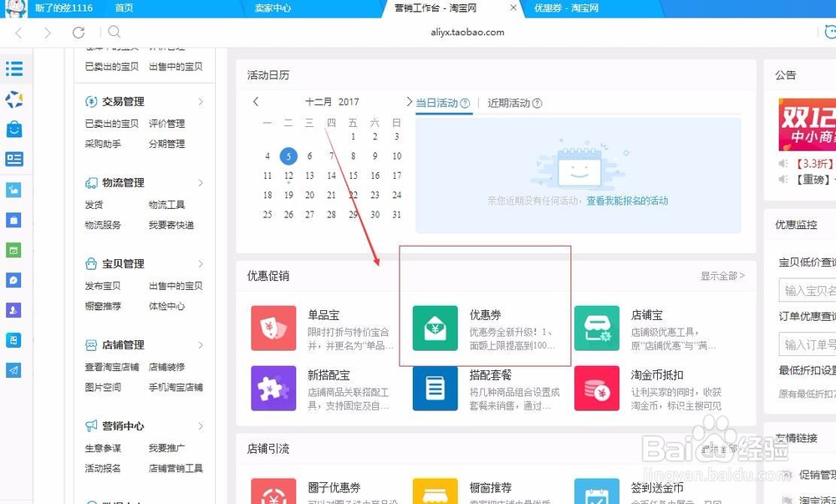
Task: Click the 我要寄快递 link
Action: [x=171, y=225]
